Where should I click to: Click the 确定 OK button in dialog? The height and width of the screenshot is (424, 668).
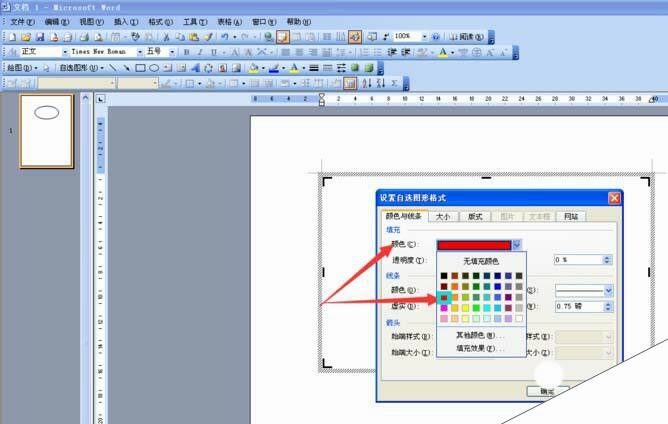coord(547,391)
